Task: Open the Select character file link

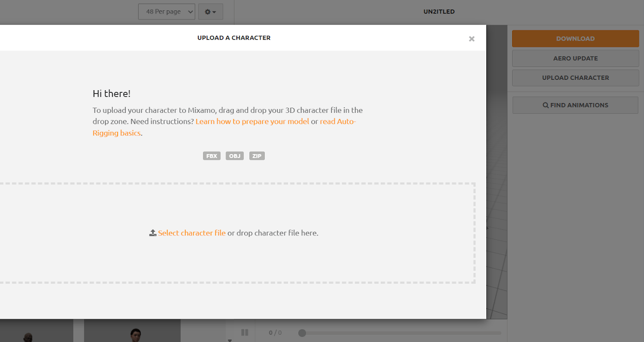Action: pos(192,233)
